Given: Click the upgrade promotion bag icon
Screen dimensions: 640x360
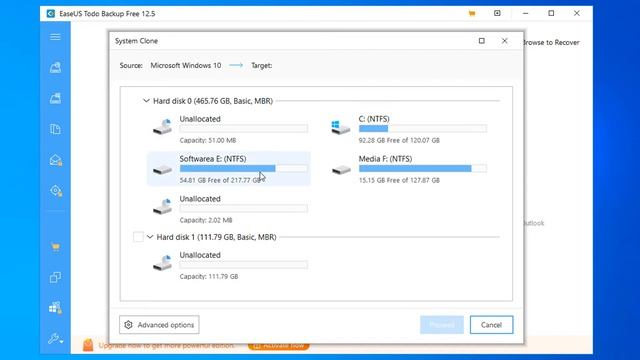Looking at the screenshot, I should coord(88,345).
